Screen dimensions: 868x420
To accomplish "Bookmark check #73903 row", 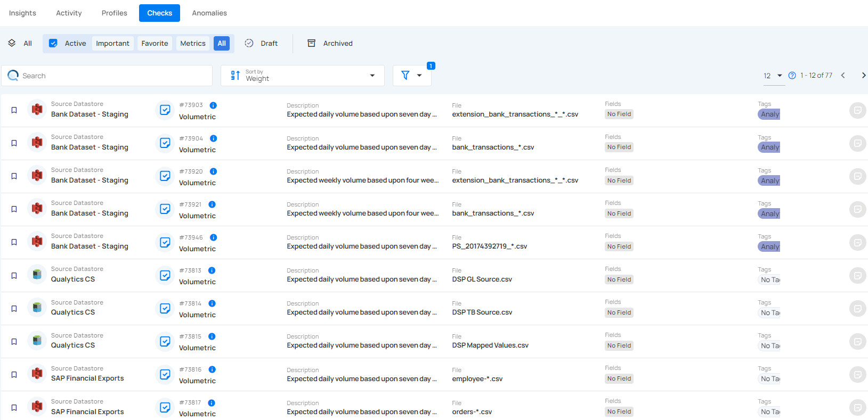I will pos(14,110).
